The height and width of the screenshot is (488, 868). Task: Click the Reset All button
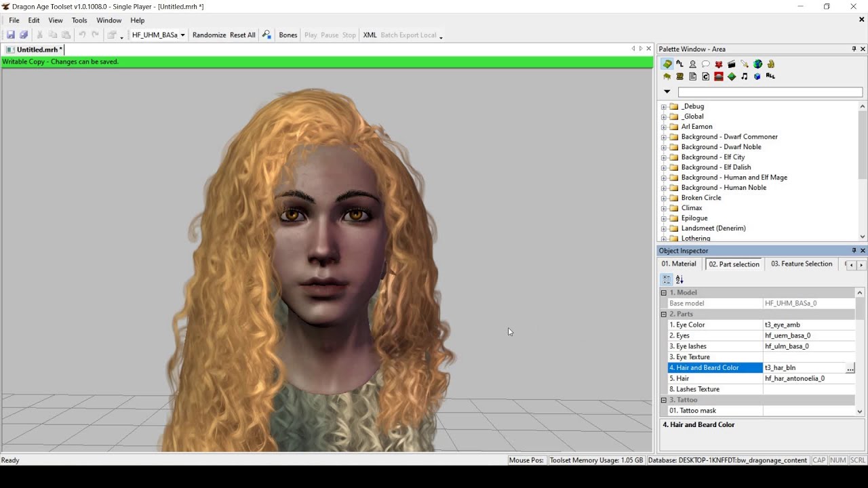pyautogui.click(x=243, y=35)
